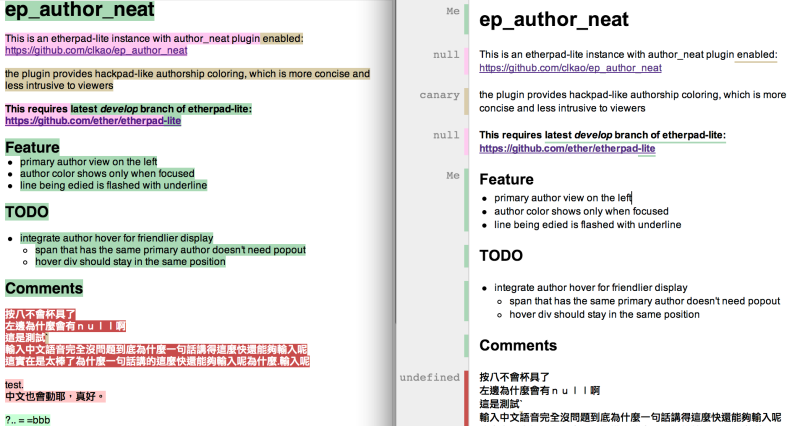Image resolution: width=800 pixels, height=426 pixels.
Task: Click the '中文也會動耶，真好。' line
Action: pyautogui.click(x=55, y=396)
